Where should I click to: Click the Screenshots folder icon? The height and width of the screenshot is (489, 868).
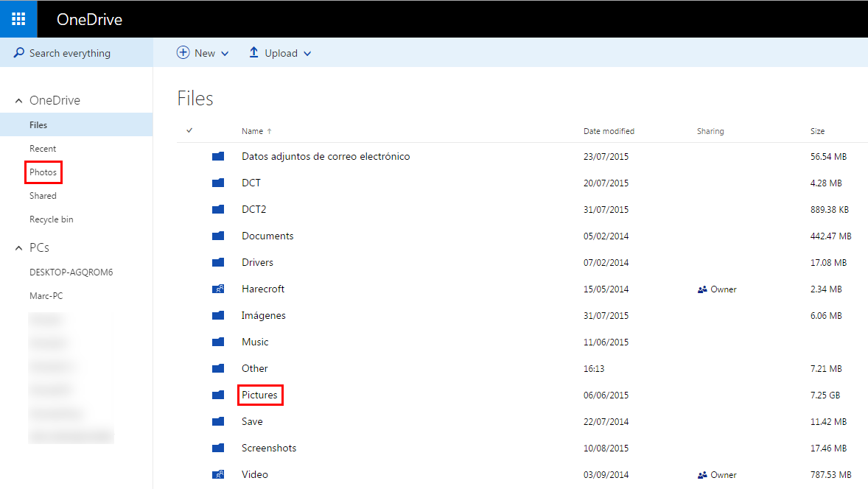click(x=218, y=448)
